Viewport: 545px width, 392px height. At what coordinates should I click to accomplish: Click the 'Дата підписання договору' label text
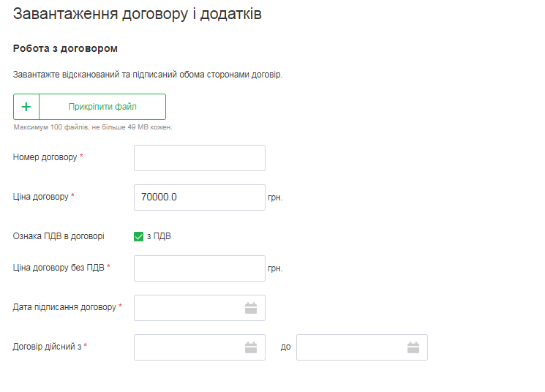pyautogui.click(x=64, y=307)
